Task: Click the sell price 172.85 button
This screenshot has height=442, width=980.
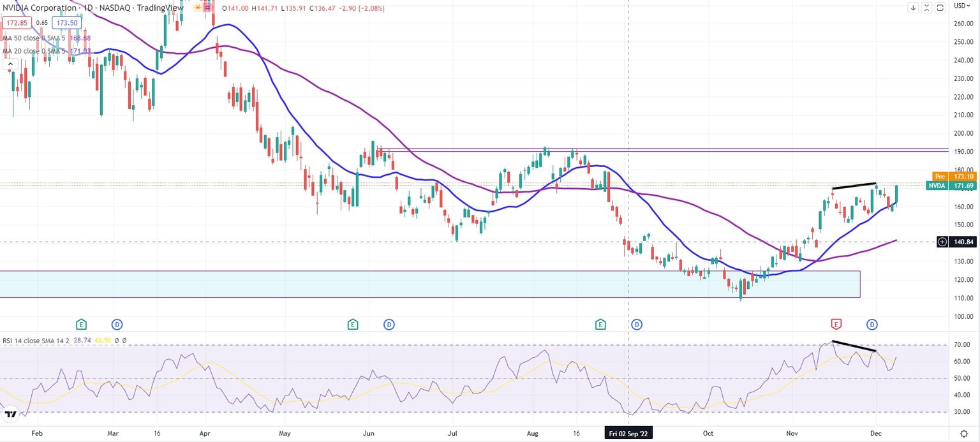Action: (x=15, y=22)
